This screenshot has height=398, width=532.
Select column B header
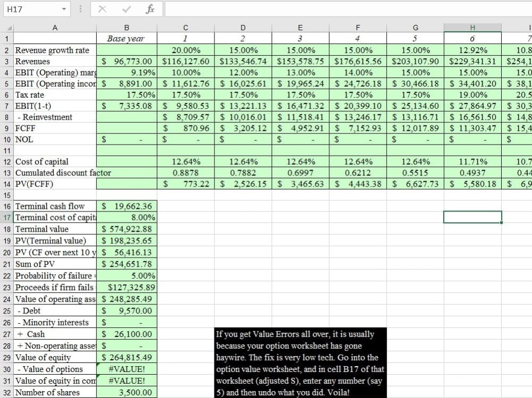click(x=127, y=28)
